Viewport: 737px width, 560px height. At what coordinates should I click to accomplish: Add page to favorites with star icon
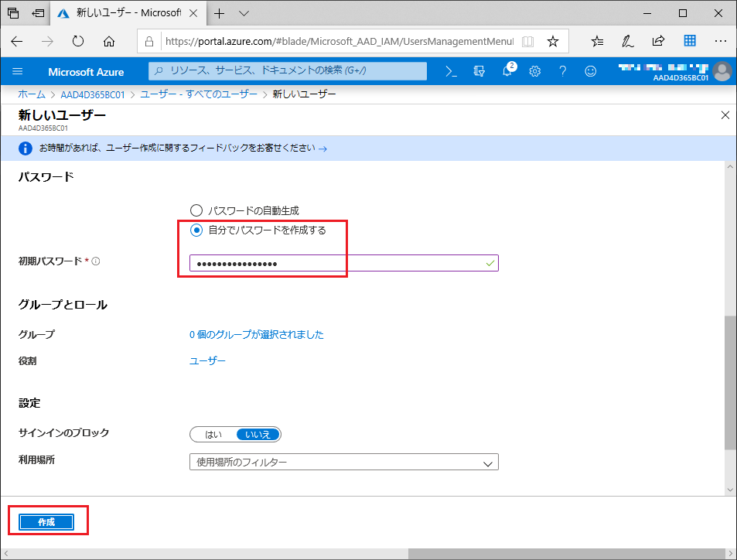[552, 41]
